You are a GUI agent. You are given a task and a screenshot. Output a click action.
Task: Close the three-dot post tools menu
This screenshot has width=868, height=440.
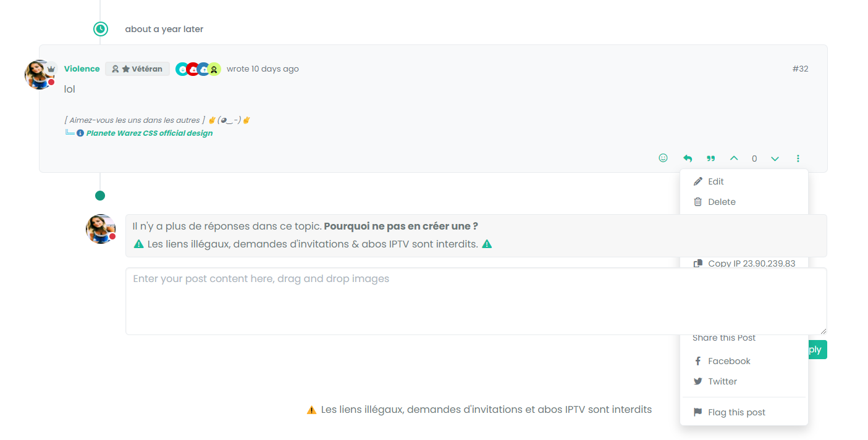click(x=798, y=159)
